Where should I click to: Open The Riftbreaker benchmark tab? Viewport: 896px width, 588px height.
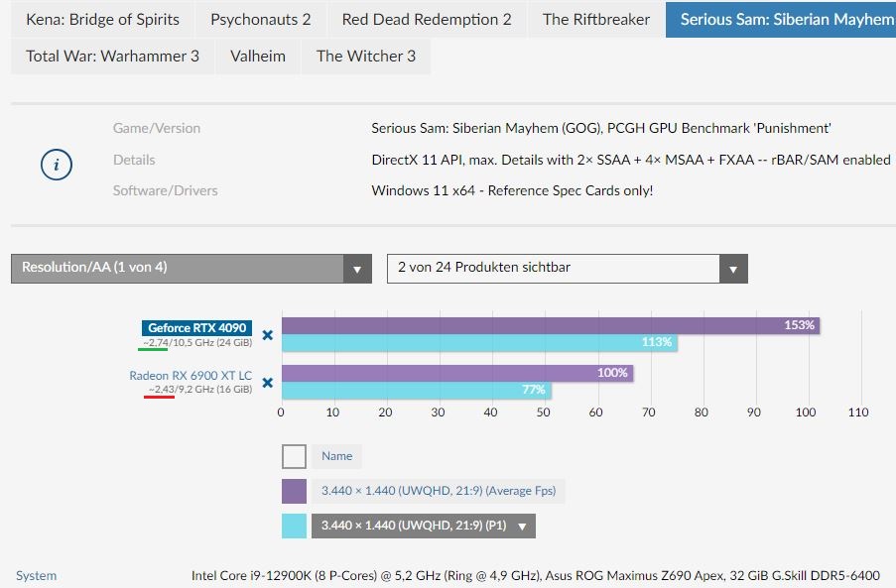pyautogui.click(x=596, y=20)
